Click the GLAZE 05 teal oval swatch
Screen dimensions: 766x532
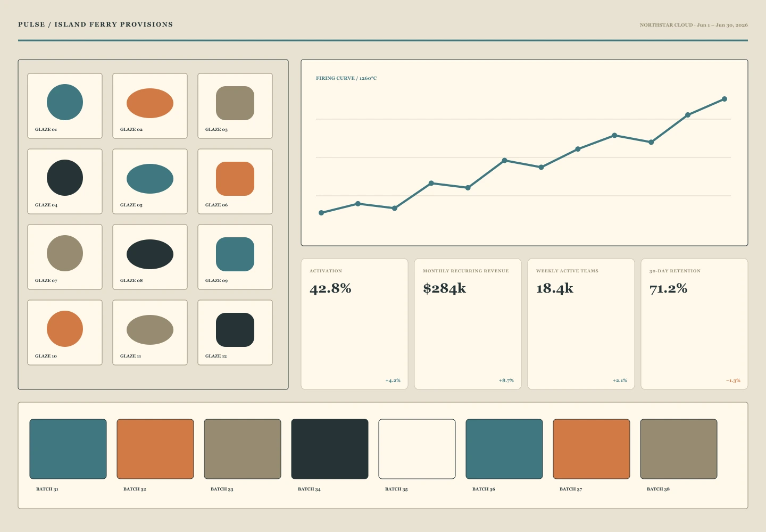tap(150, 179)
